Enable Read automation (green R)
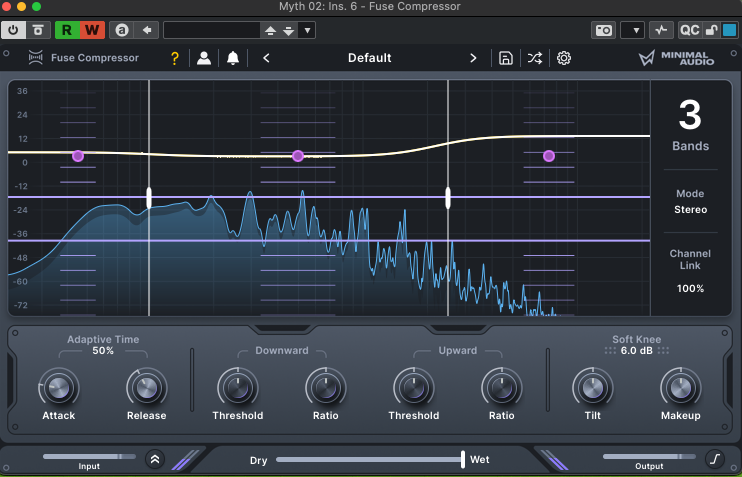Viewport: 742px width, 477px height. coord(67,30)
